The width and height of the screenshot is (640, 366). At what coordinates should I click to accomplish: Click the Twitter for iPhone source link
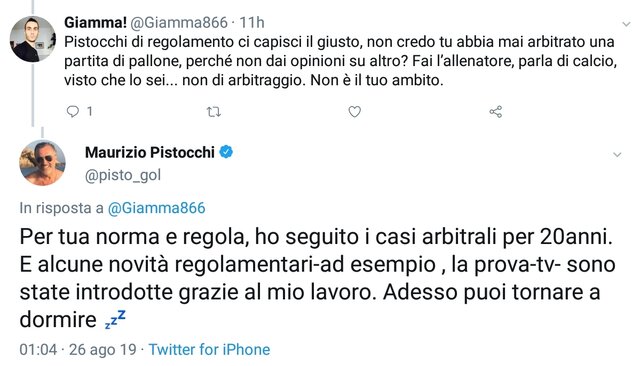click(x=209, y=350)
